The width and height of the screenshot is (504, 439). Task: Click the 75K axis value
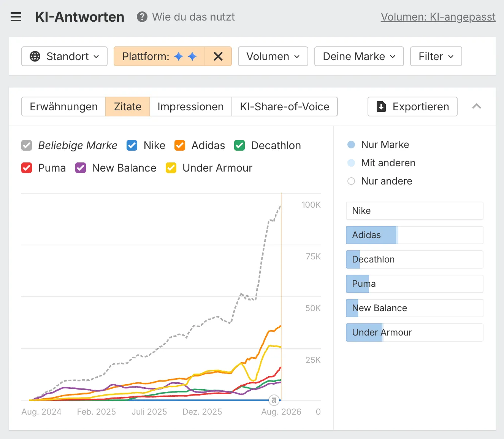point(313,256)
